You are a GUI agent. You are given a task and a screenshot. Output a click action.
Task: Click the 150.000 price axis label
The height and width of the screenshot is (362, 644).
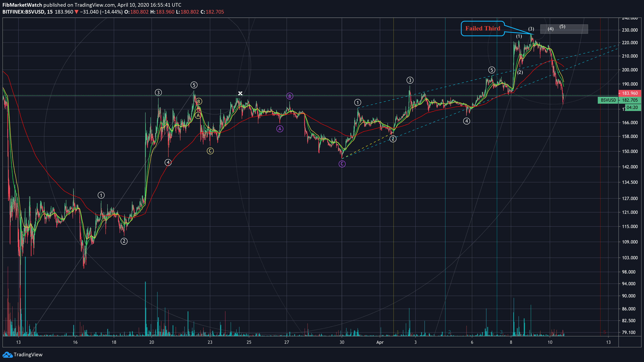pos(630,151)
